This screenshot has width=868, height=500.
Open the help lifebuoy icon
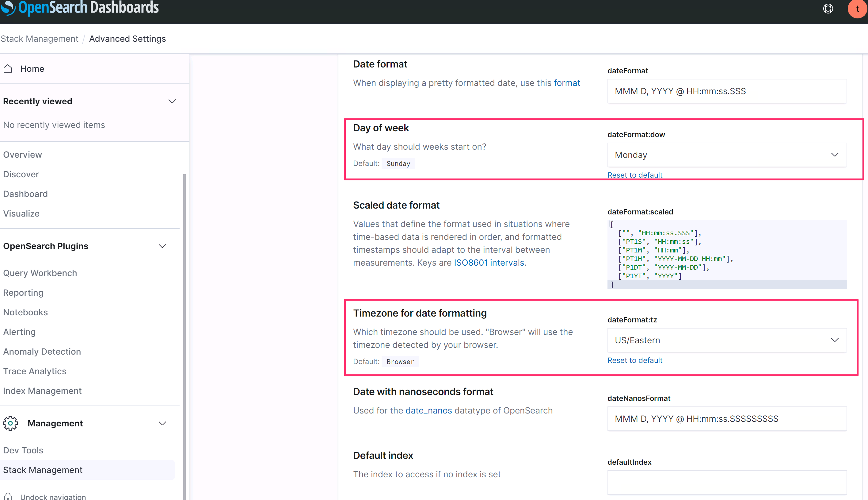[x=828, y=9]
